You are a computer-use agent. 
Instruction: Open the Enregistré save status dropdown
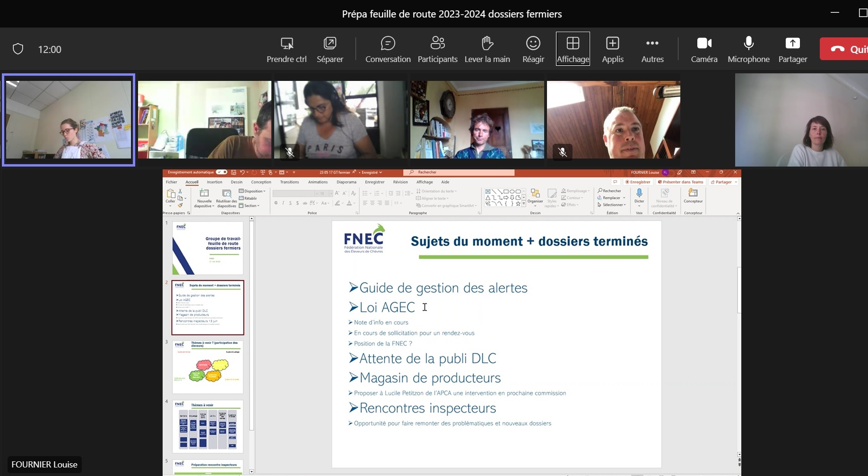pyautogui.click(x=372, y=172)
